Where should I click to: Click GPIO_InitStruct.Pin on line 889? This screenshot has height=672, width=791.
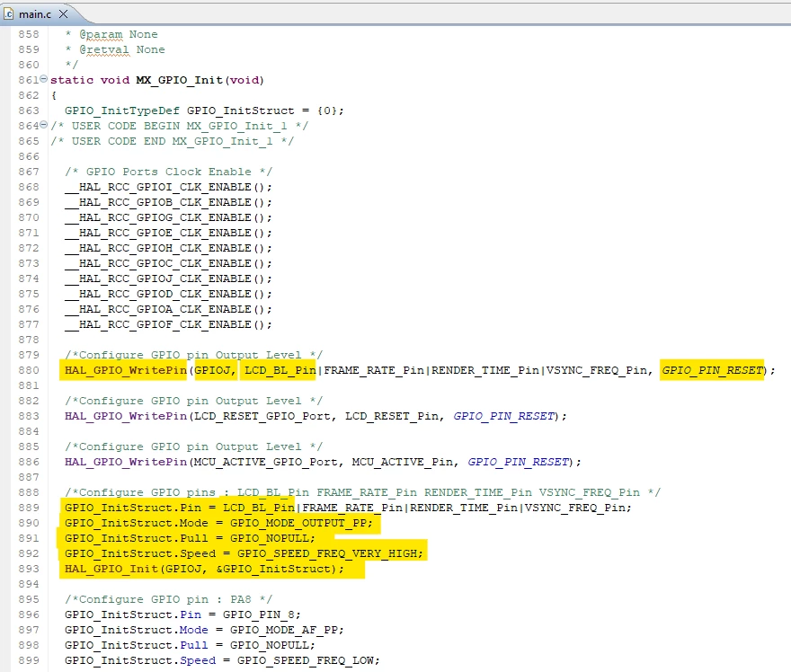(133, 508)
